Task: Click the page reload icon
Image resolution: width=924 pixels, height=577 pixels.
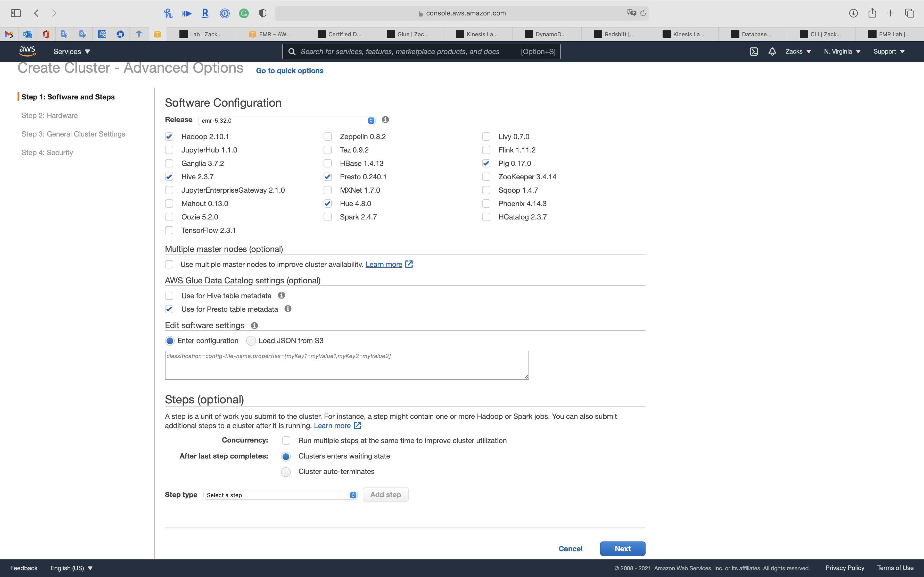Action: pyautogui.click(x=643, y=13)
